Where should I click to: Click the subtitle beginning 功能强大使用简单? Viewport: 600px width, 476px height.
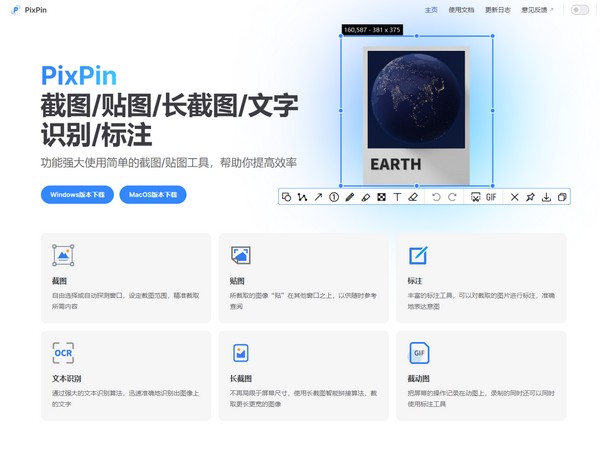pos(169,163)
